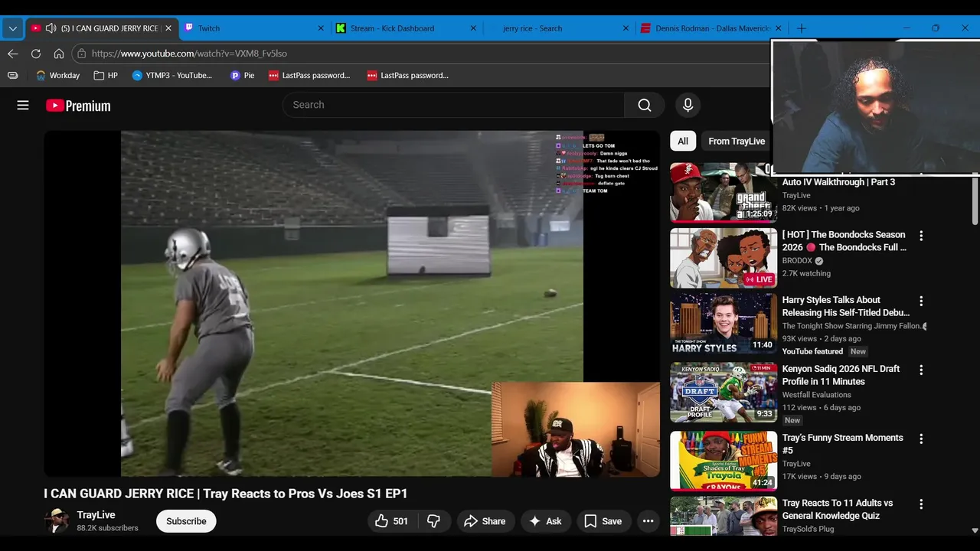The height and width of the screenshot is (551, 980).
Task: Ask about this video
Action: pos(545,521)
